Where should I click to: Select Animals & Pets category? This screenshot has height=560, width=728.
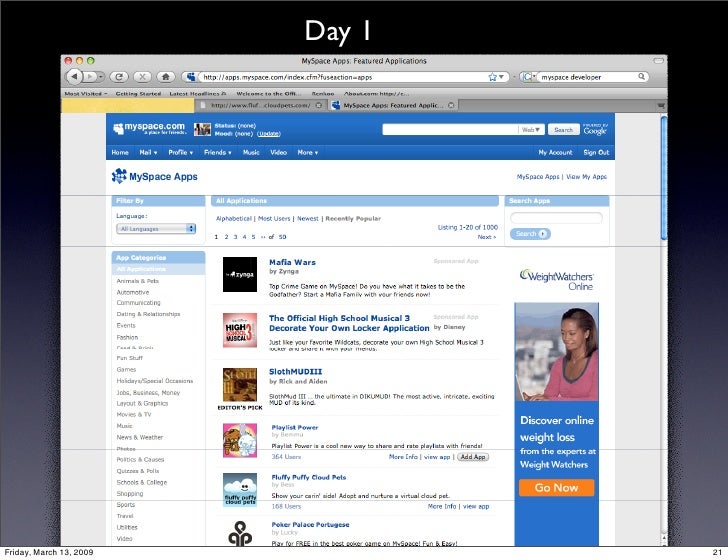point(137,281)
